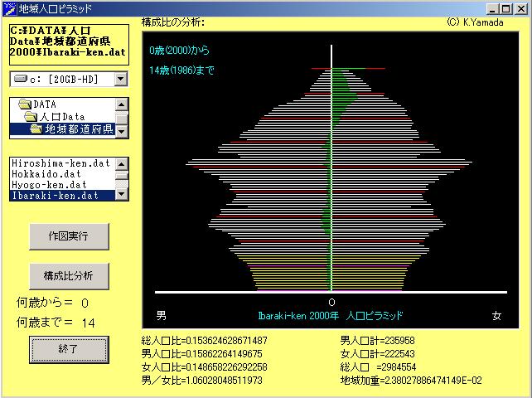The height and width of the screenshot is (398, 532).
Task: Click the application icon in title bar
Action: coord(9,9)
